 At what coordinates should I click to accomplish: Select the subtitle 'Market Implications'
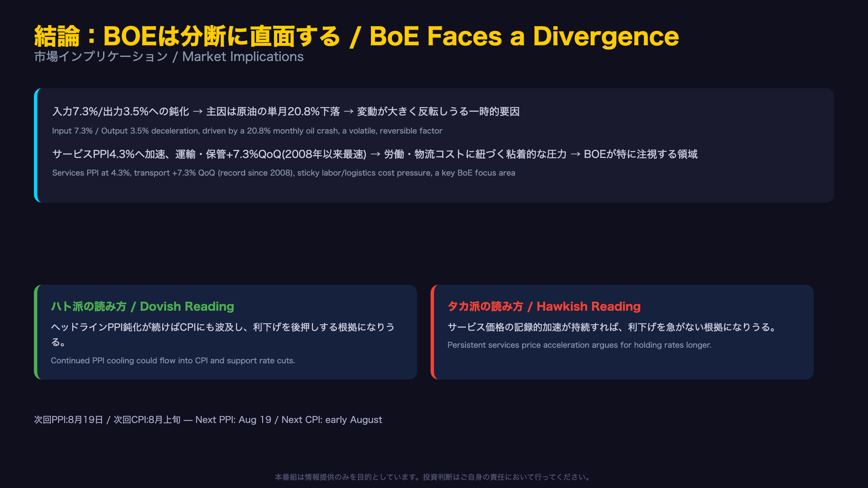243,57
